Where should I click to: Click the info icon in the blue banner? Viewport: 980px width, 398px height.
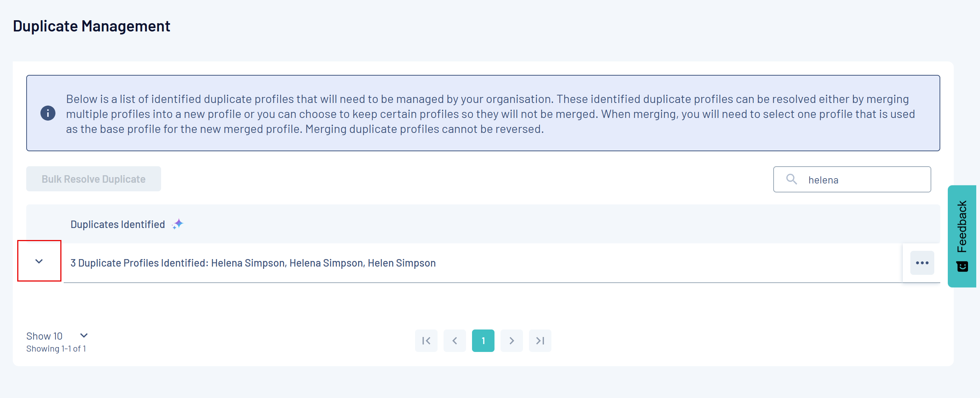point(48,113)
